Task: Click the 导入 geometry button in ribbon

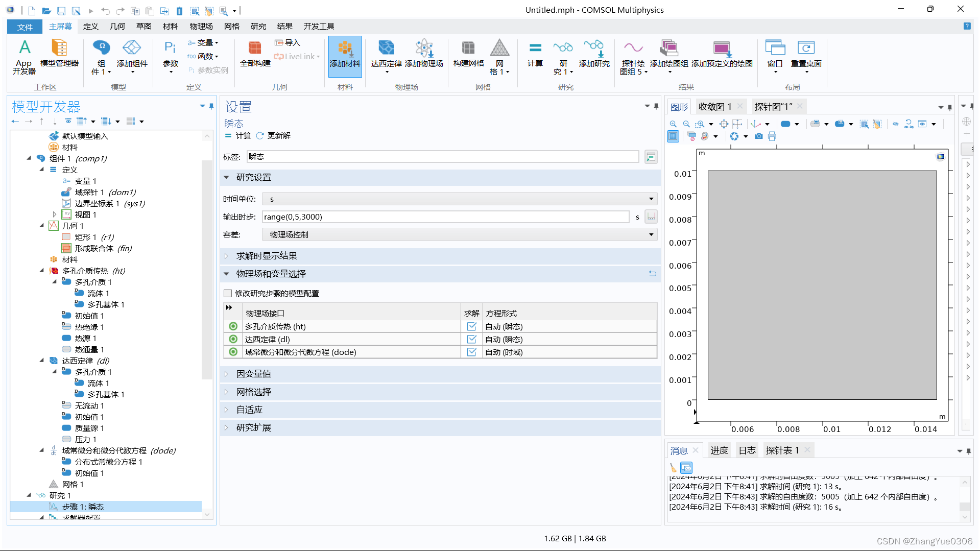Action: [288, 43]
